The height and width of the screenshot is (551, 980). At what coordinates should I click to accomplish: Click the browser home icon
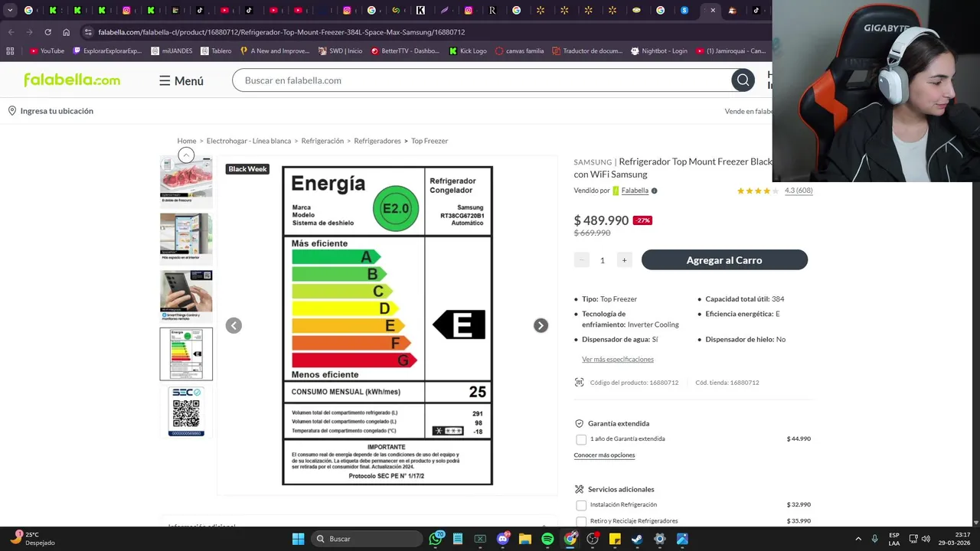click(66, 32)
